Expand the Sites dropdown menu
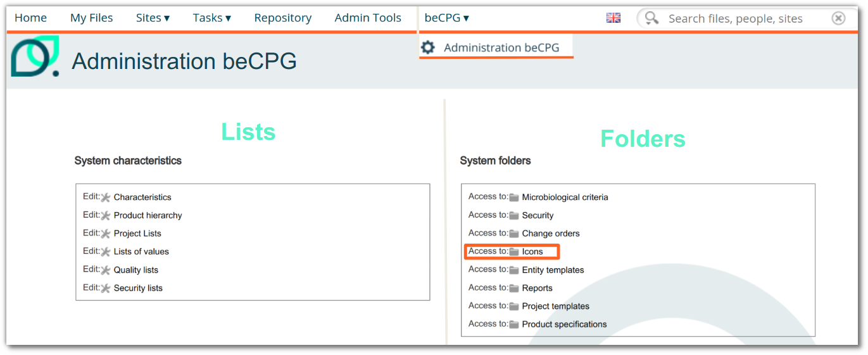 [x=153, y=18]
